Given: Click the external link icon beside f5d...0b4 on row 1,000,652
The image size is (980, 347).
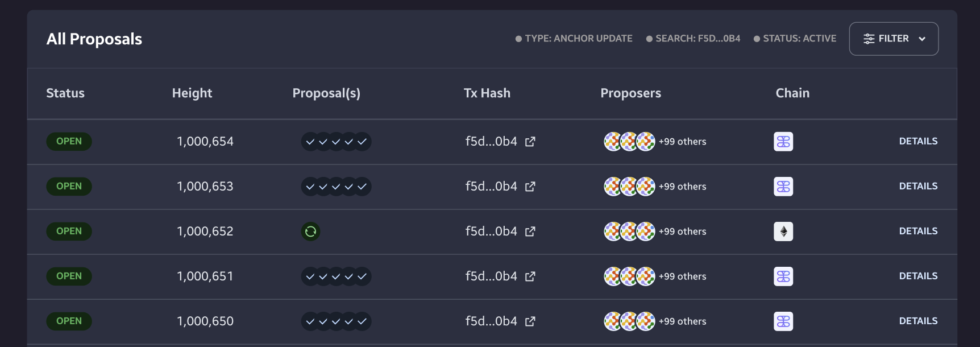Looking at the screenshot, I should point(530,232).
